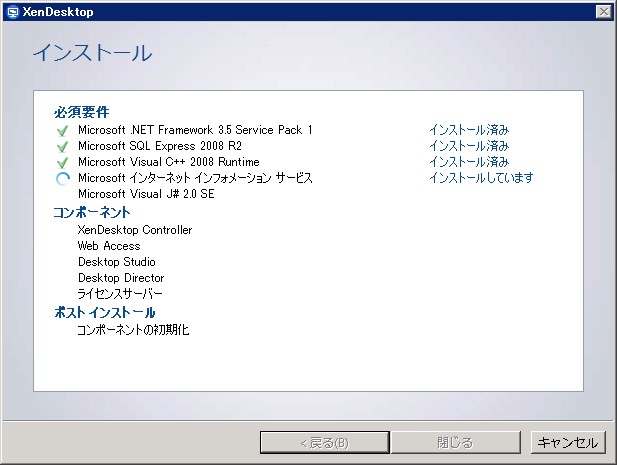This screenshot has height=465, width=617.
Task: Select the Desktop Studio component entry
Action: 117,262
